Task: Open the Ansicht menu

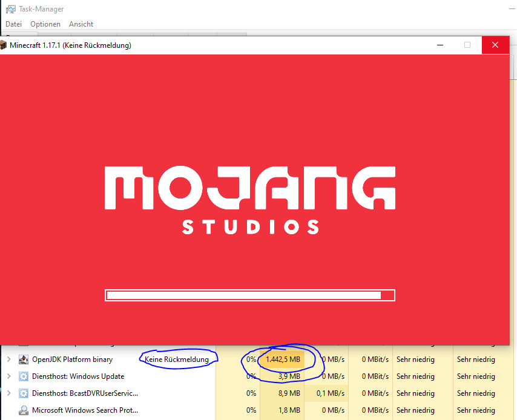Action: click(81, 24)
